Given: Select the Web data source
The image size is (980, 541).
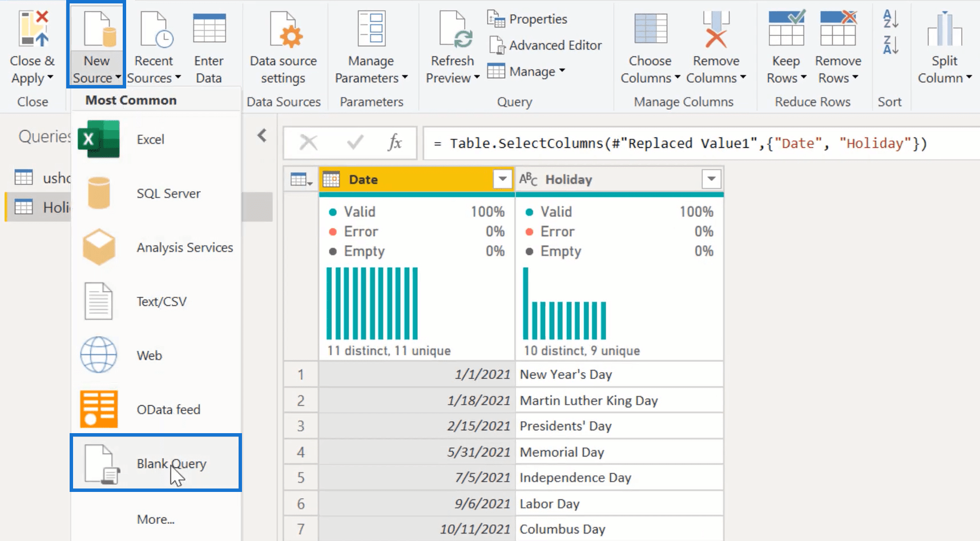Looking at the screenshot, I should click(156, 356).
